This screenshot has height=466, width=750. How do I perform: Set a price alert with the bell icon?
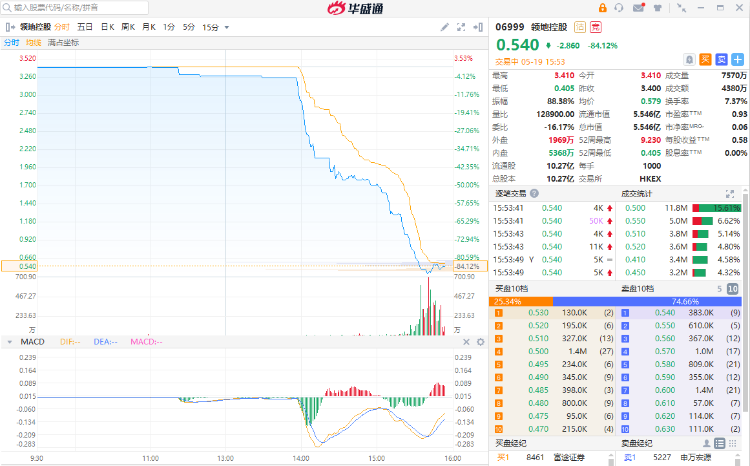(x=689, y=59)
